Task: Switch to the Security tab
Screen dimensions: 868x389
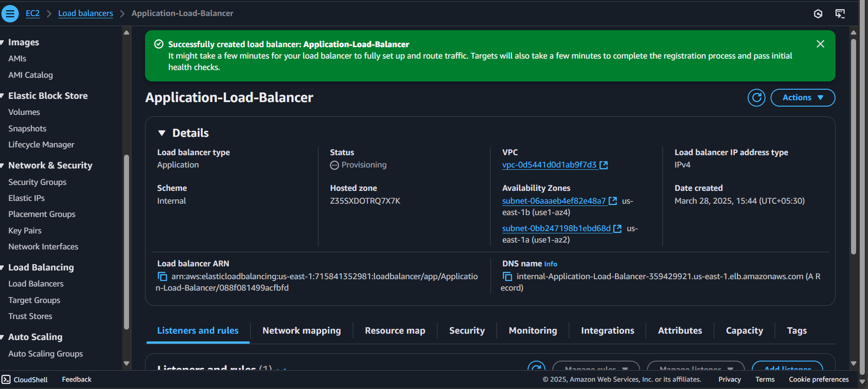Action: tap(467, 330)
